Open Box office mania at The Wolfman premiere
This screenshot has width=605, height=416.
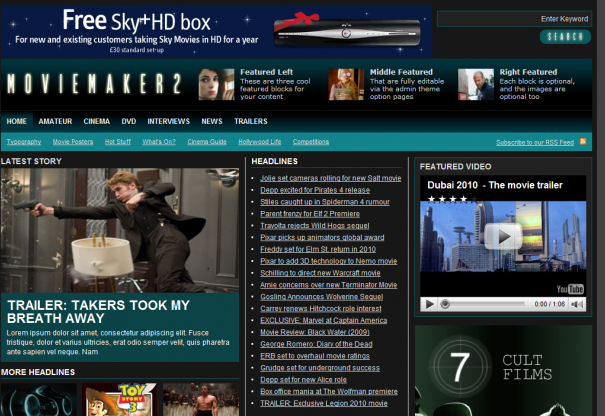[329, 391]
